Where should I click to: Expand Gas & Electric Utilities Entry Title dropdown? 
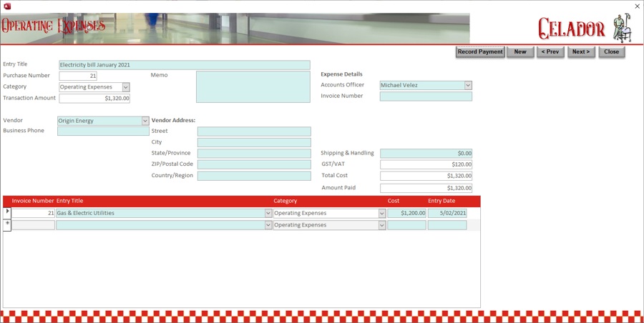pos(268,214)
